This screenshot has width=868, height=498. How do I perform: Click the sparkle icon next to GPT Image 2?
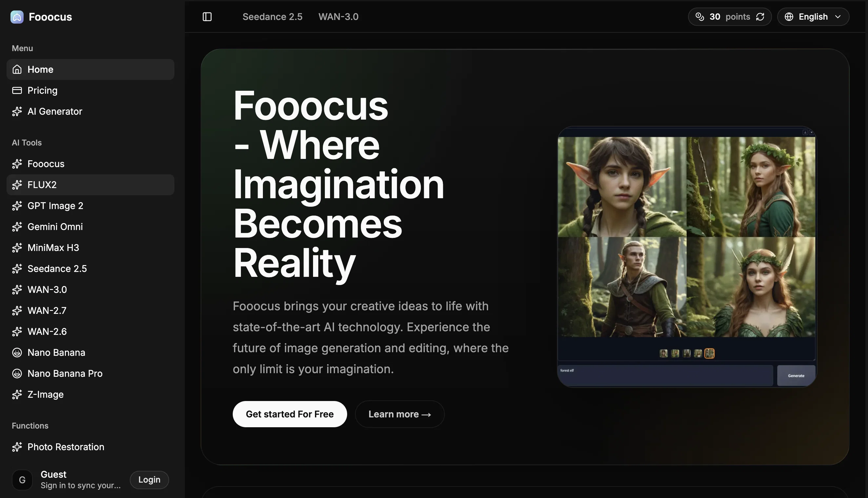coord(17,206)
